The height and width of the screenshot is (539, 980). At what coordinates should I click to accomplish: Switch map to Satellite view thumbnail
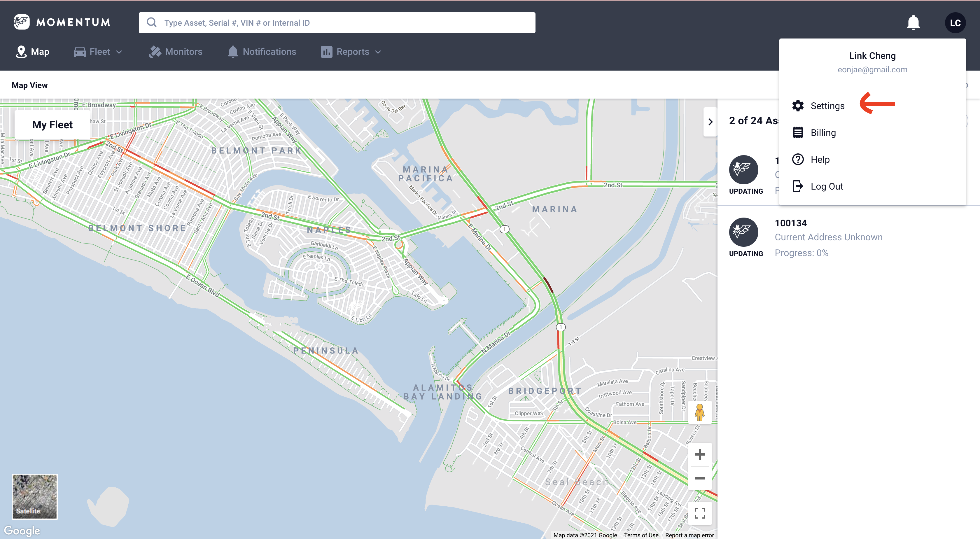click(x=35, y=496)
